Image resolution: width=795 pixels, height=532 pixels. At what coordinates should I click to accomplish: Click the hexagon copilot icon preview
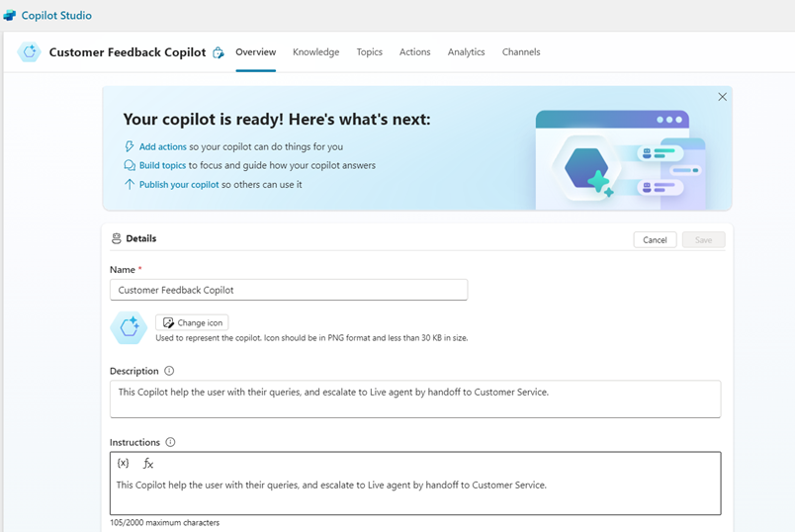point(129,327)
